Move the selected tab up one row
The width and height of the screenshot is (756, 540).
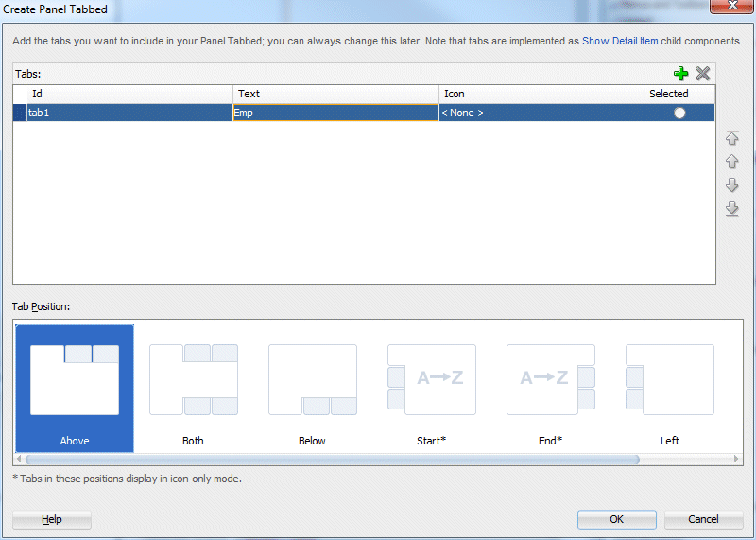point(731,162)
